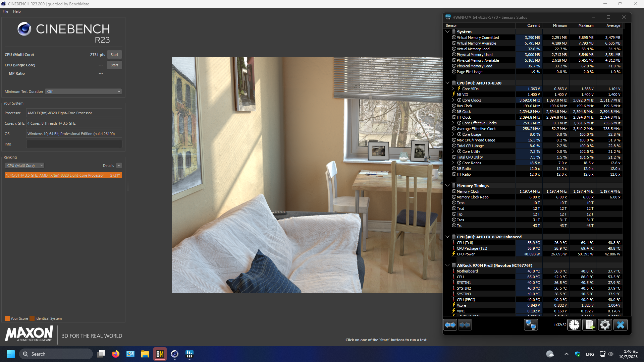Open the Windows Start menu
644x362 pixels.
11,354
